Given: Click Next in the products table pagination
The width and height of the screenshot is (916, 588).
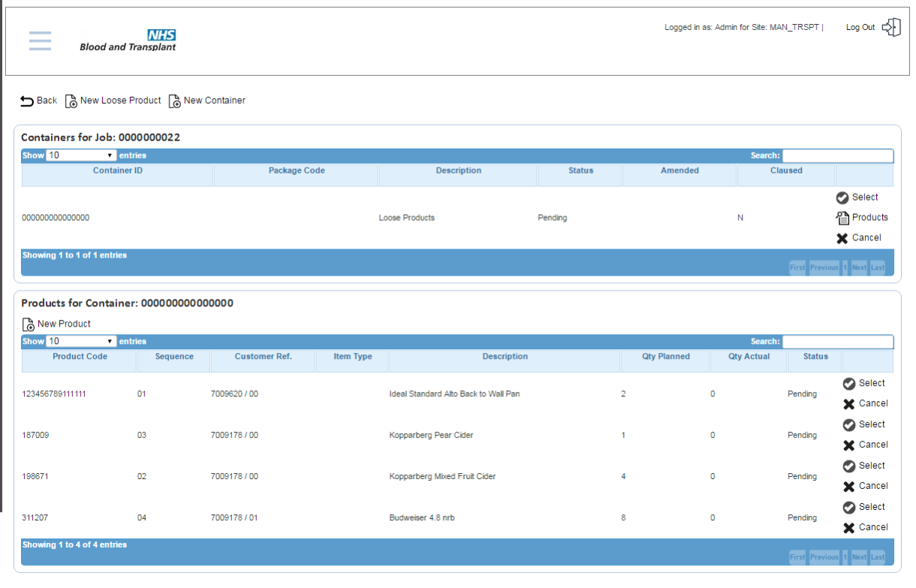Looking at the screenshot, I should pos(858,557).
